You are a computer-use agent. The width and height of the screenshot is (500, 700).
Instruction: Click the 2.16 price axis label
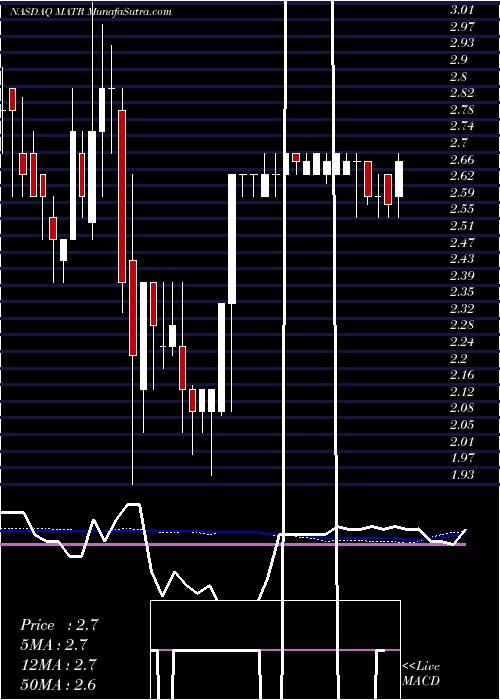pyautogui.click(x=462, y=375)
